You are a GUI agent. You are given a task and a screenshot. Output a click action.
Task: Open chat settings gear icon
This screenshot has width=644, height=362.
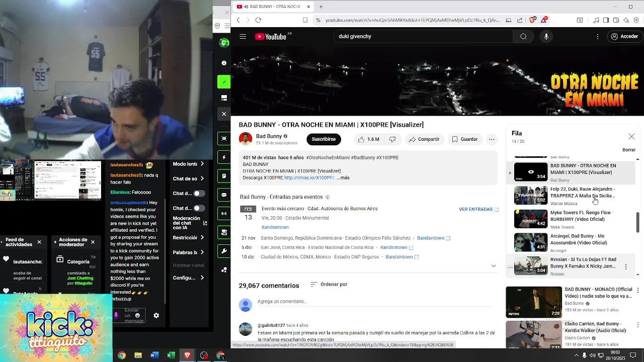156,315
